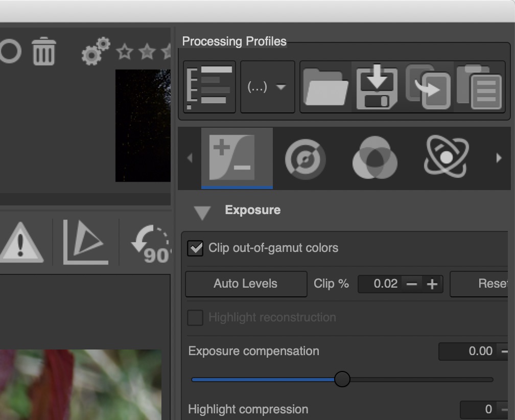
Task: Select the straighten angle tool
Action: (x=85, y=242)
